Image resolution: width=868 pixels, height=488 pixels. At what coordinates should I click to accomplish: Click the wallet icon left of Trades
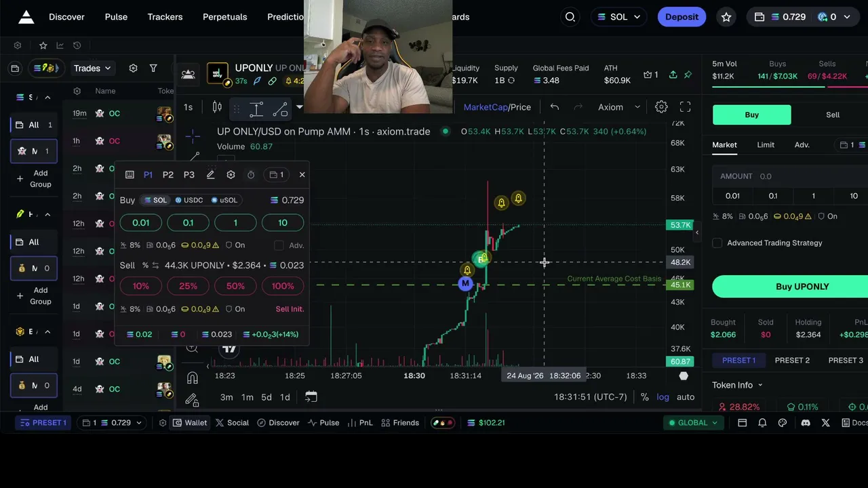pos(15,68)
